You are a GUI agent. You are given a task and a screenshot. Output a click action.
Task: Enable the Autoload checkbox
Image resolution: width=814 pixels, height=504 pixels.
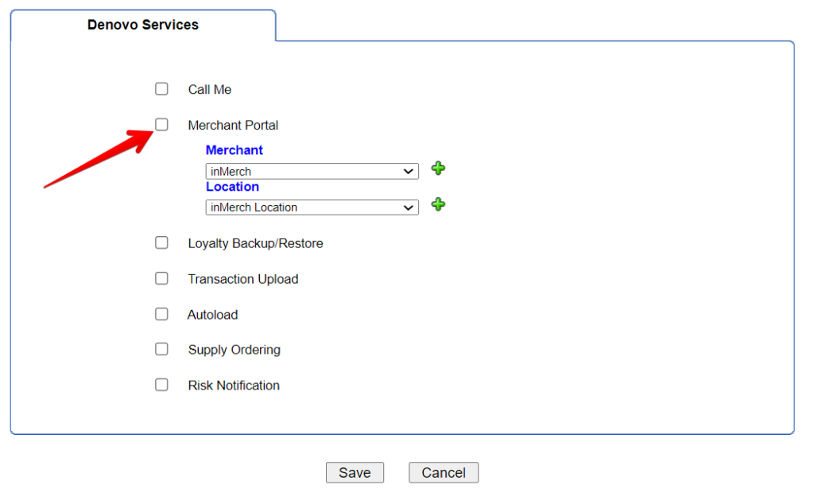(161, 314)
